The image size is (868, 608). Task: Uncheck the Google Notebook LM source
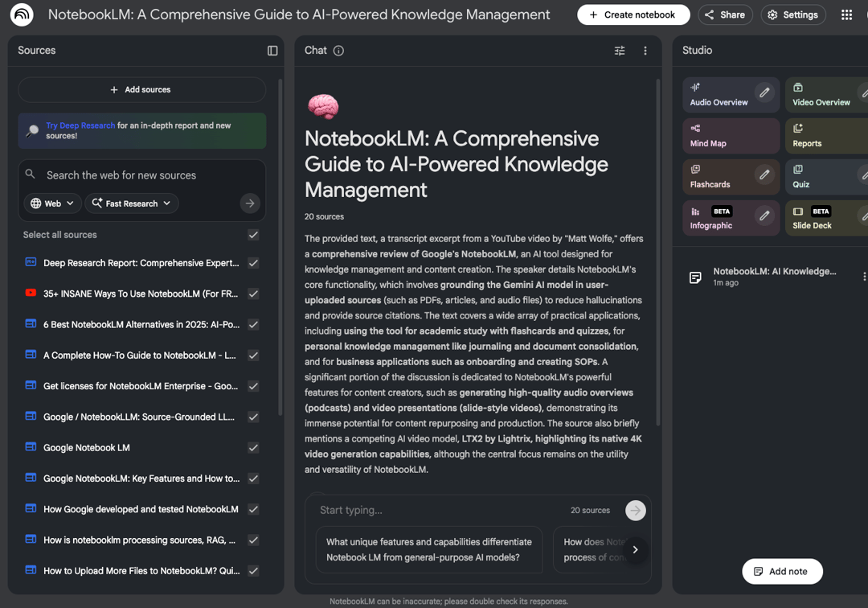point(252,447)
